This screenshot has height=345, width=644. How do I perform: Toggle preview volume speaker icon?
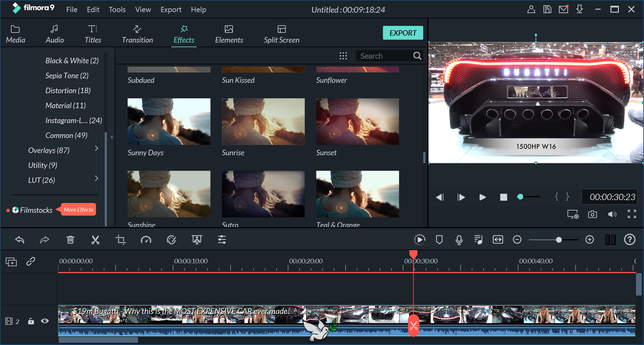pyautogui.click(x=612, y=214)
